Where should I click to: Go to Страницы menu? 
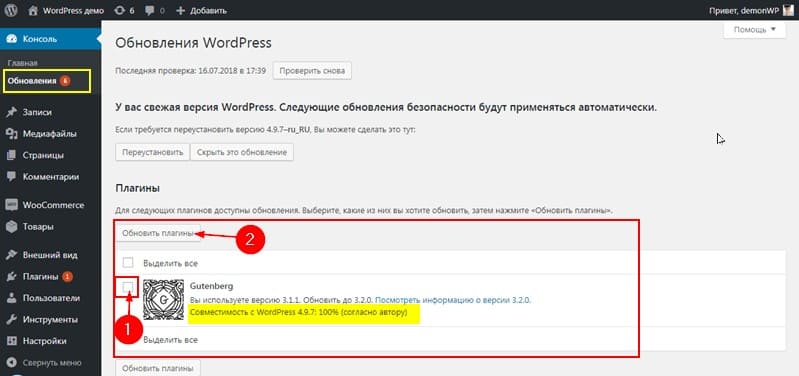[x=43, y=155]
